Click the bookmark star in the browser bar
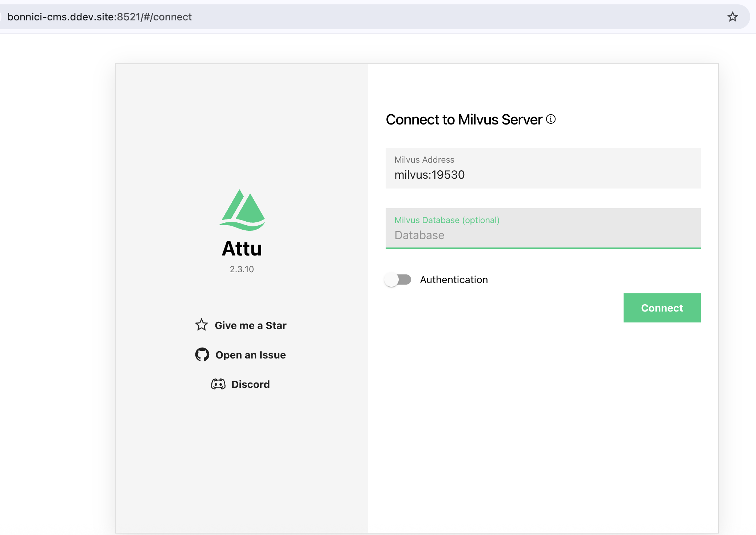This screenshot has height=535, width=756. 733,16
